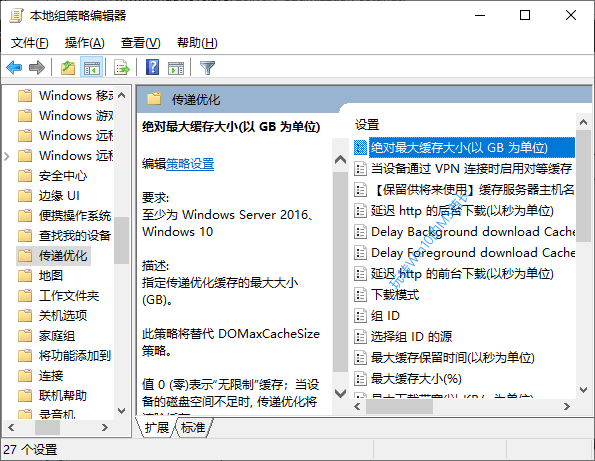Screen dimensions: 595x461
Task: Click the Local Group Policy Editor title icon
Action: (16, 16)
